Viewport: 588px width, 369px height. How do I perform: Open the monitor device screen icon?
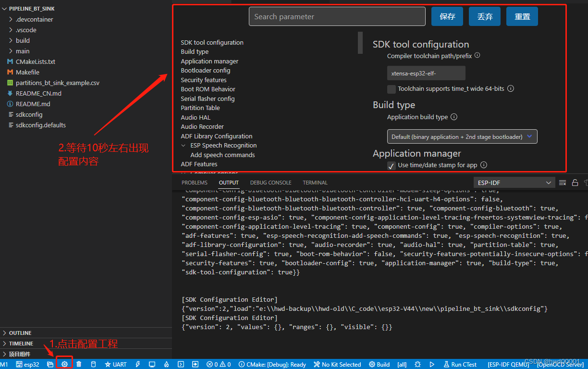click(152, 364)
